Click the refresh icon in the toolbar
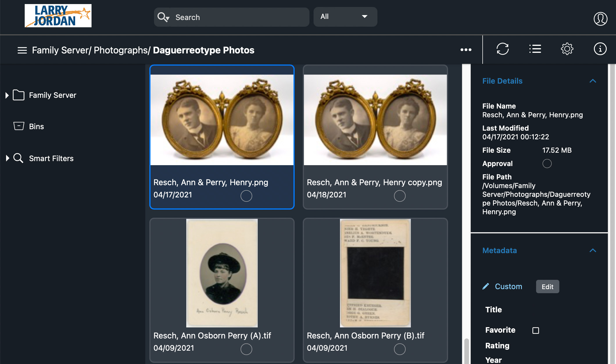The width and height of the screenshot is (616, 364). tap(502, 49)
